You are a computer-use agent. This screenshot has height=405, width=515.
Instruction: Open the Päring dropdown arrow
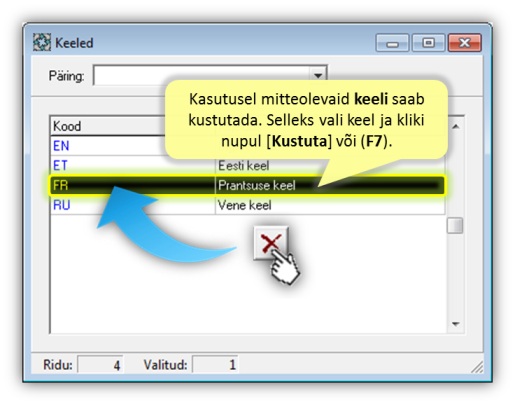(318, 75)
